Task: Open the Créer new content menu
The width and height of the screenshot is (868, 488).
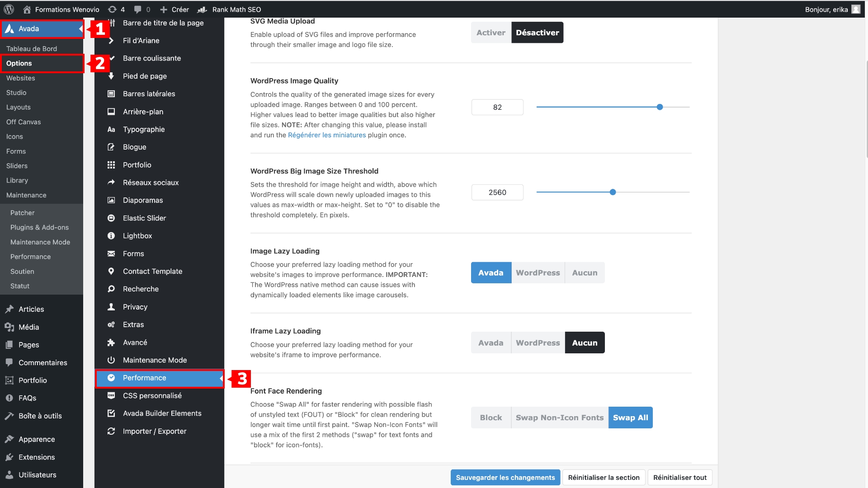Action: [x=175, y=9]
